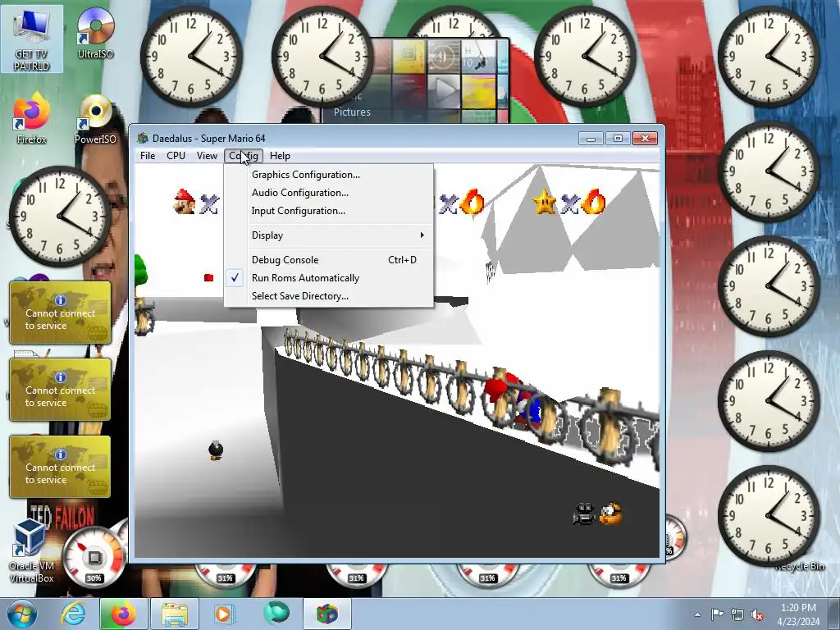
Task: Open the Help menu in Daedalus
Action: [280, 156]
